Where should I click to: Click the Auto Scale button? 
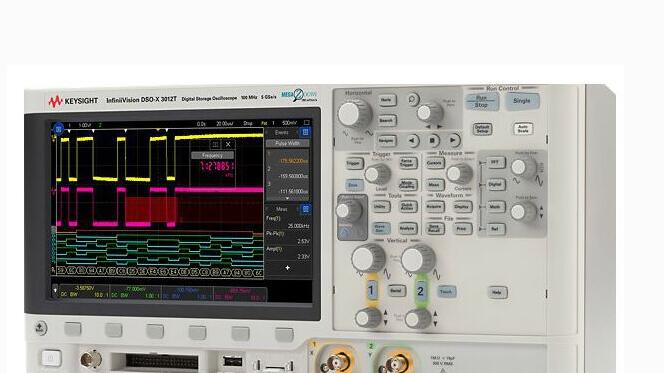pyautogui.click(x=523, y=129)
